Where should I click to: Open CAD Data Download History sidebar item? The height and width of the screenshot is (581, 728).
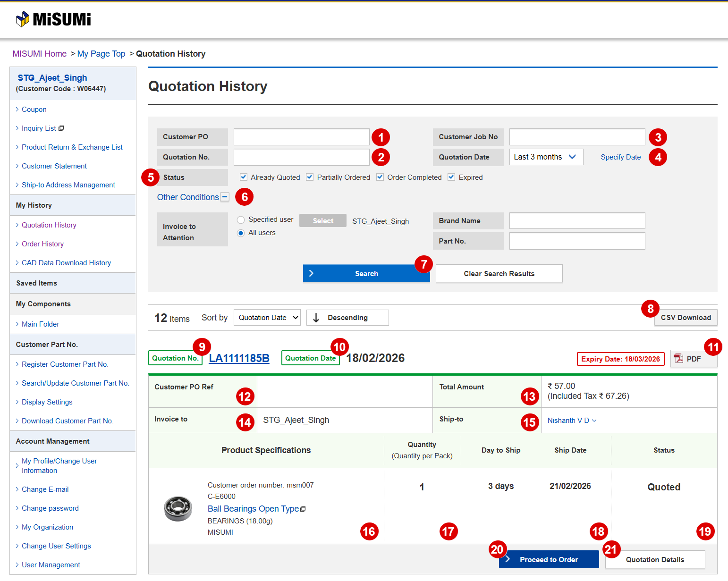pos(66,263)
